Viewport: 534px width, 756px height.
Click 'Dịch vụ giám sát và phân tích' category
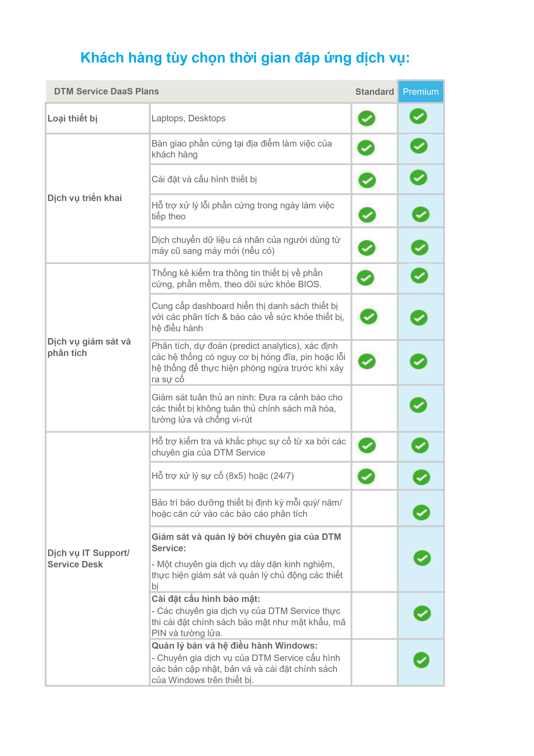(x=89, y=347)
